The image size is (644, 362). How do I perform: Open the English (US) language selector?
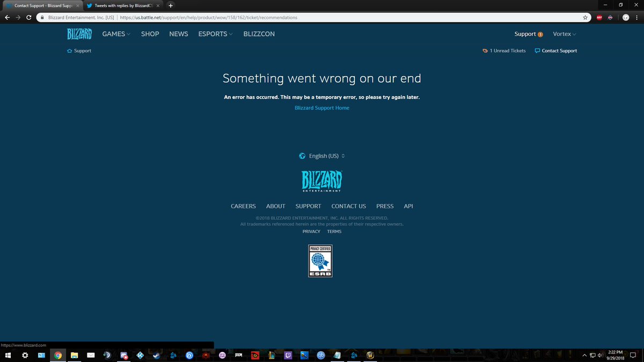click(322, 156)
